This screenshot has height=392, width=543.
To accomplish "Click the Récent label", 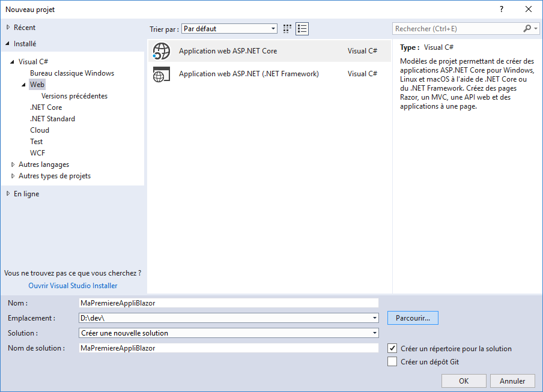I will (25, 28).
